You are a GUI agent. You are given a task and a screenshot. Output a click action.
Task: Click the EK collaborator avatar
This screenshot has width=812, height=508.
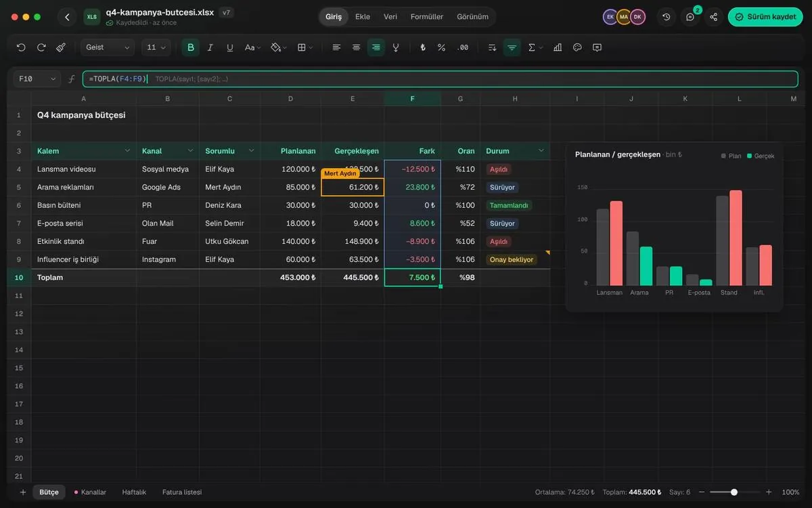coord(610,17)
